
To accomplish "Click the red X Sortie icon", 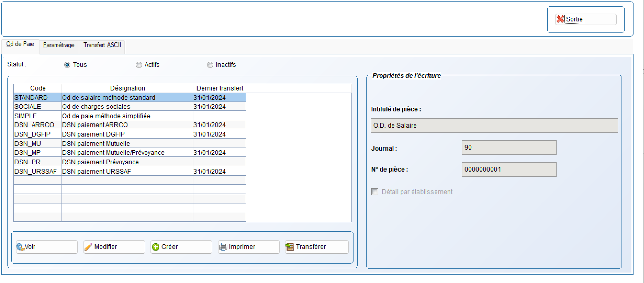I will [x=560, y=19].
